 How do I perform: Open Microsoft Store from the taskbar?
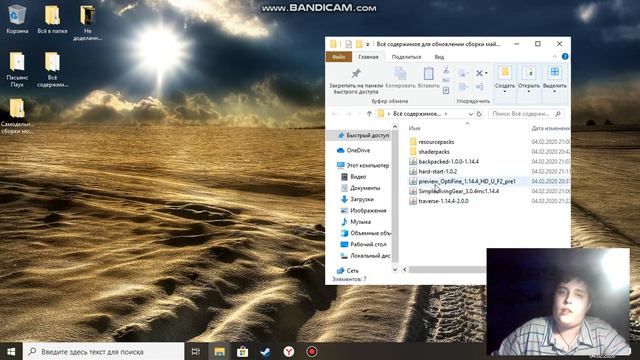pyautogui.click(x=242, y=351)
